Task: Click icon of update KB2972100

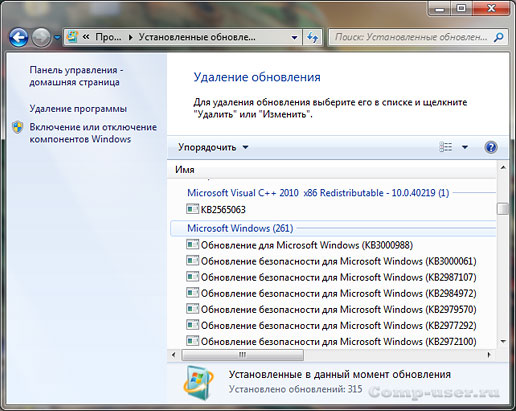Action: (x=192, y=341)
